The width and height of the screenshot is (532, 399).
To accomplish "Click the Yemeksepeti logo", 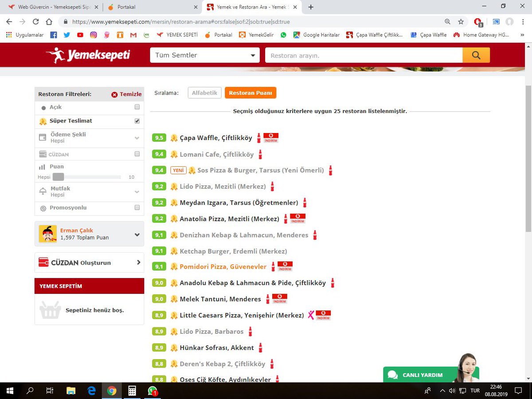I will [x=88, y=55].
